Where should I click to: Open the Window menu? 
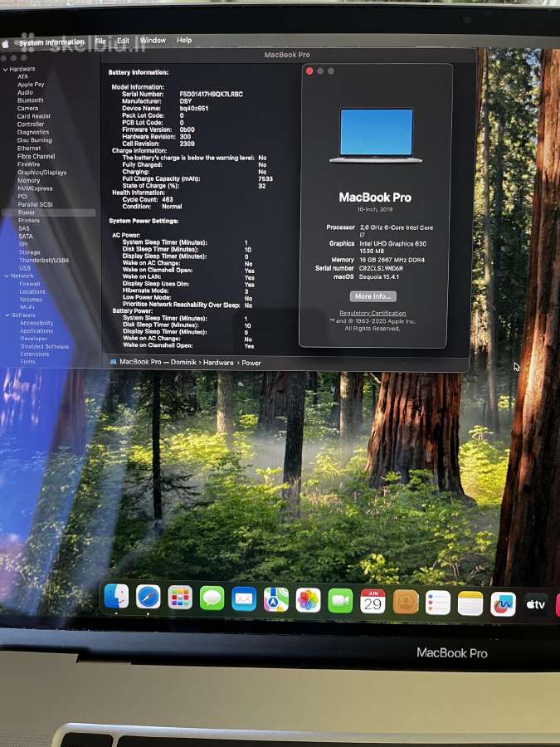tap(153, 41)
